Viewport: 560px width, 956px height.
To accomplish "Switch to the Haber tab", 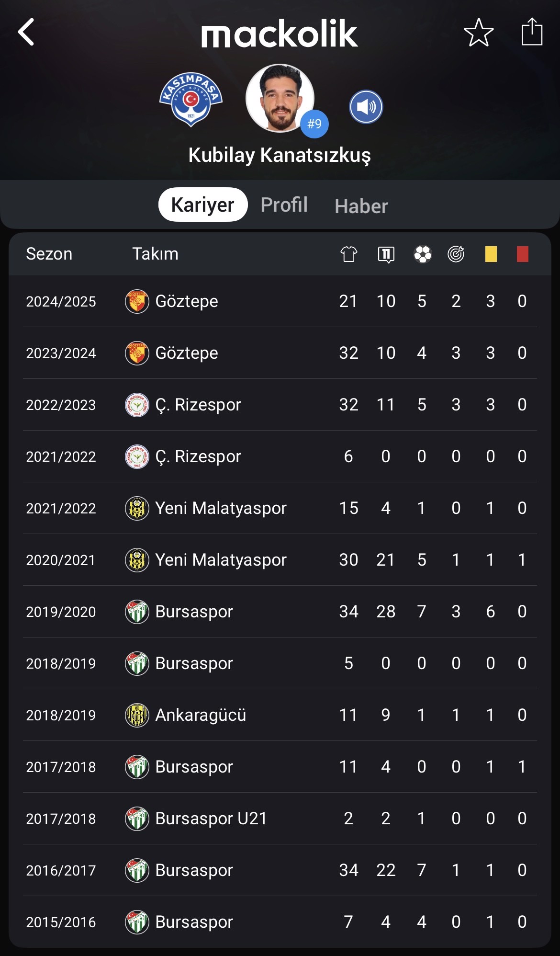I will click(361, 206).
